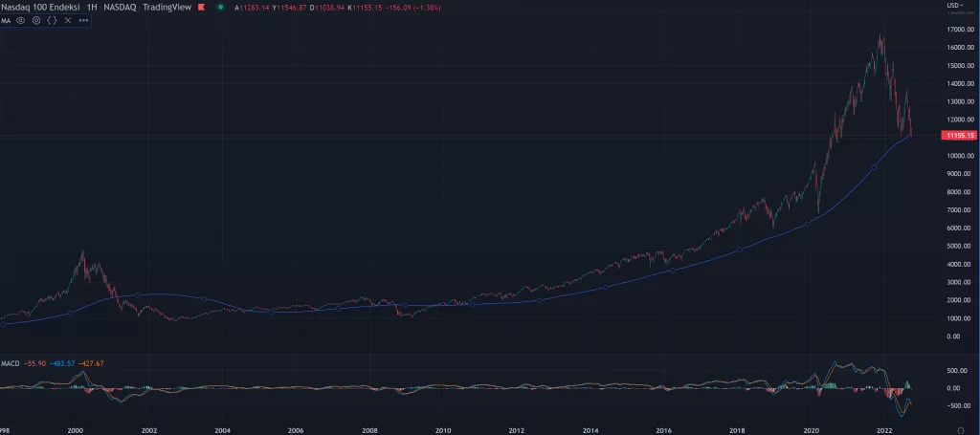
Task: Select the MACD indicator legend label
Action: pos(11,363)
